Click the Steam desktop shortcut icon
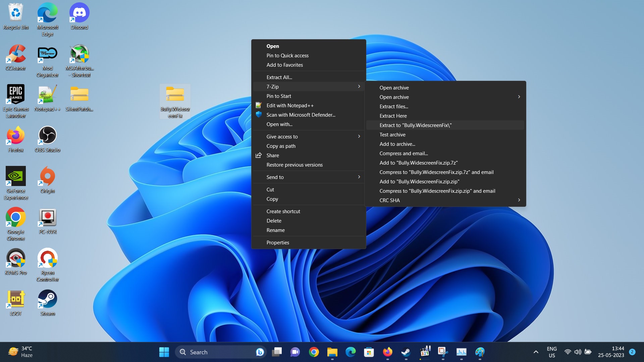644x362 pixels. 47,299
